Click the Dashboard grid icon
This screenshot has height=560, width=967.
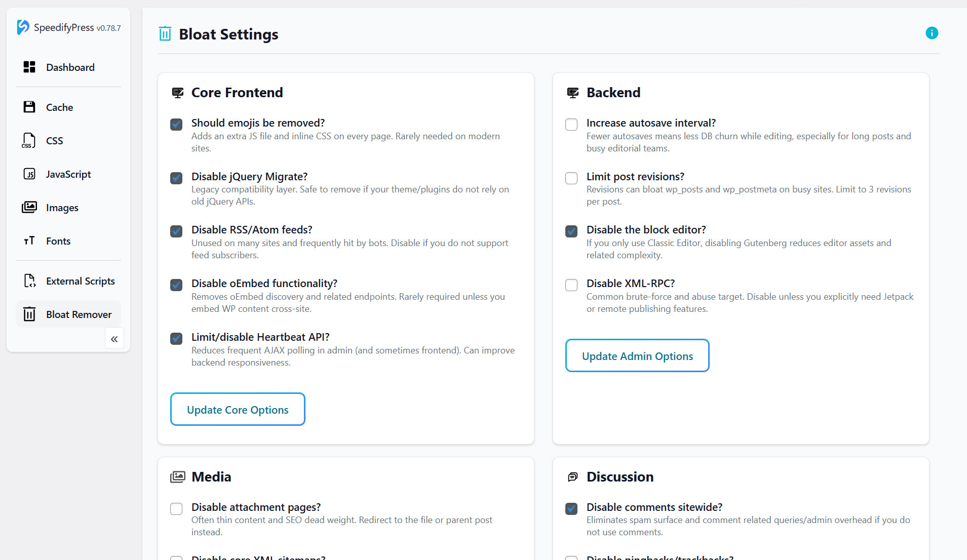29,67
